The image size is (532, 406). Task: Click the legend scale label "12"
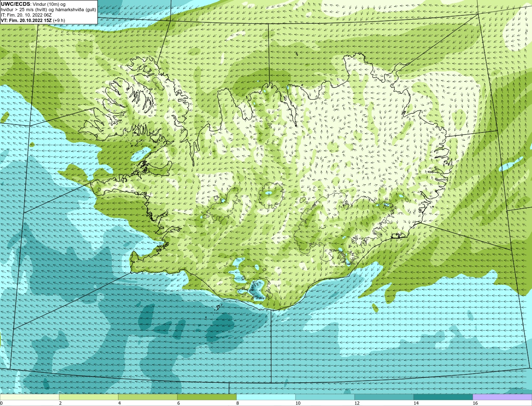(x=357, y=403)
